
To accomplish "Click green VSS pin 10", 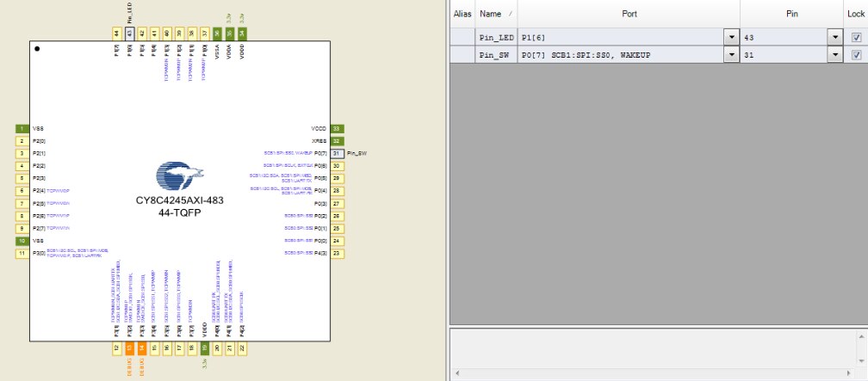I will coord(22,241).
